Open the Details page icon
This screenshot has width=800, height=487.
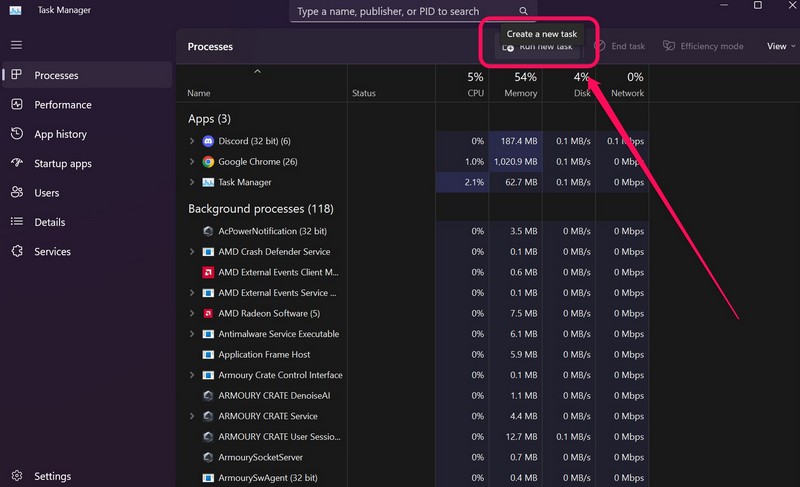(16, 222)
